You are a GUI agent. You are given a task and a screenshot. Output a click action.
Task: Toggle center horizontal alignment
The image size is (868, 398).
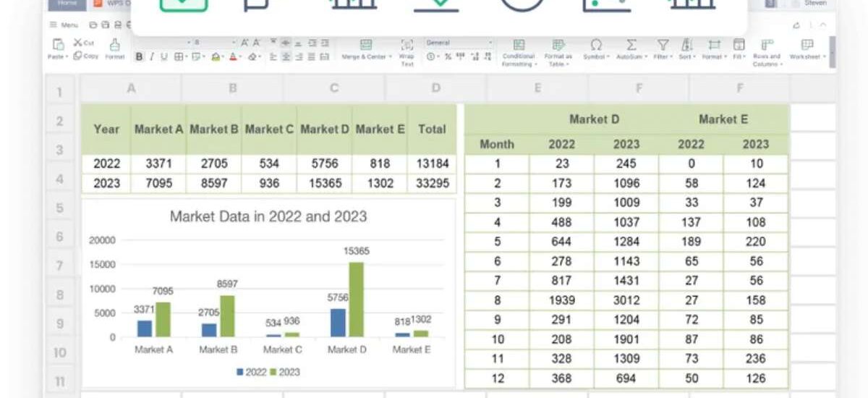(x=286, y=56)
